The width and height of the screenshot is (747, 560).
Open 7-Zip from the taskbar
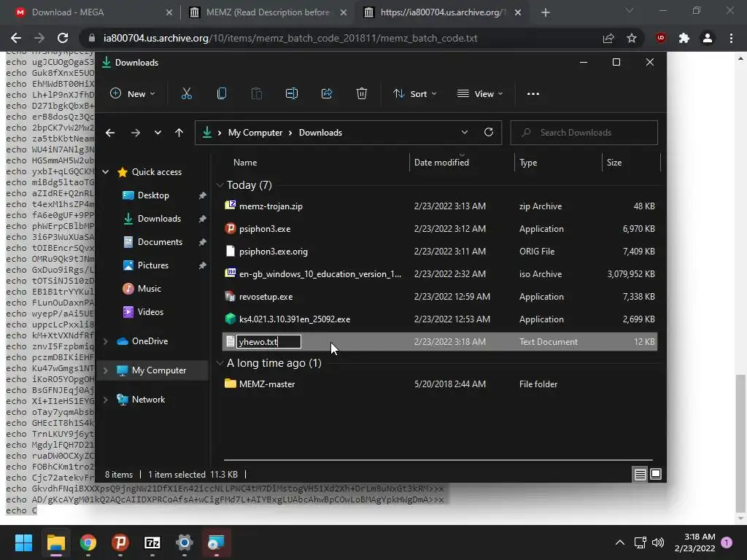[152, 542]
